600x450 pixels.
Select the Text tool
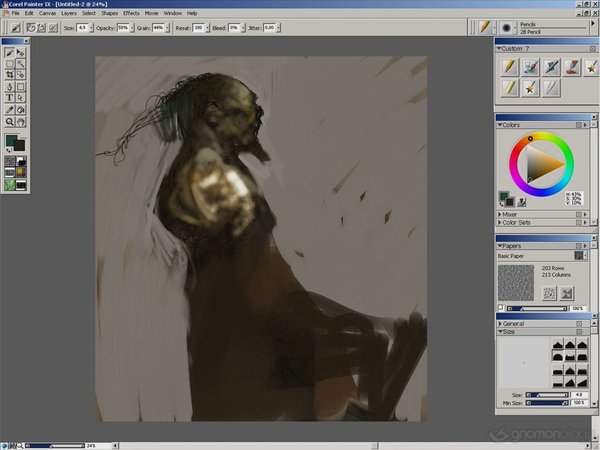coord(10,98)
